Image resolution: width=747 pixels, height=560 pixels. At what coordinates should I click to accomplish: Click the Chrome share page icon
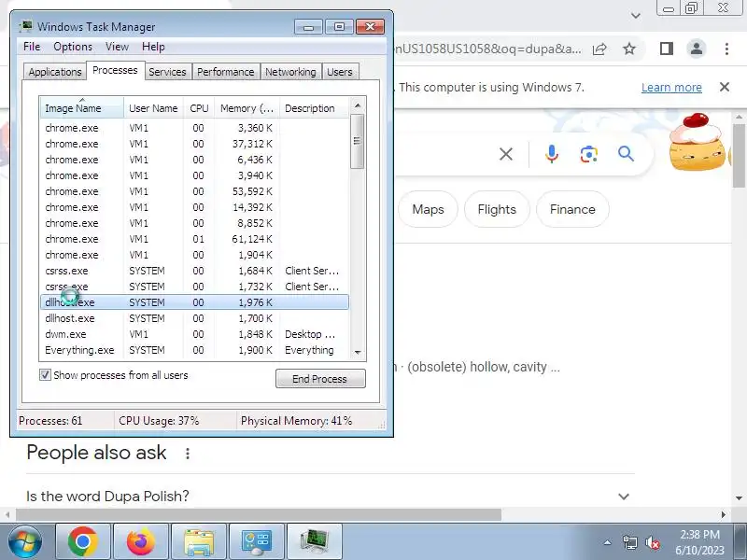tap(599, 49)
